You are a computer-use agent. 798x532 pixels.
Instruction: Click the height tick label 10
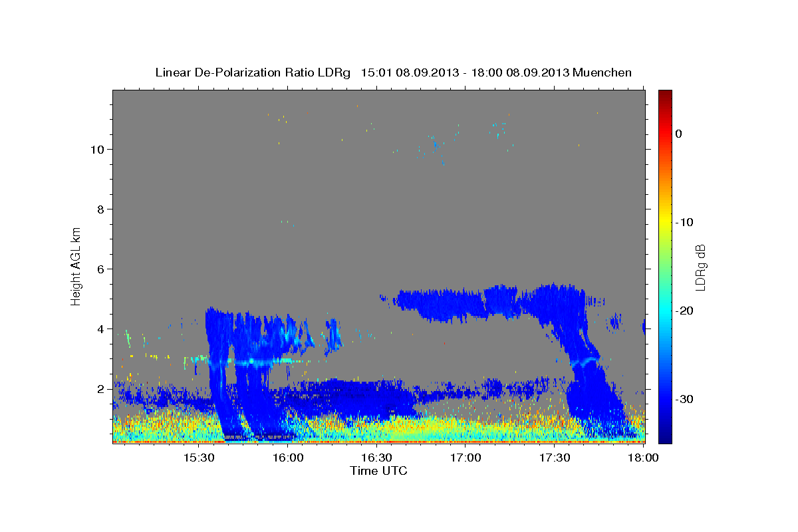coord(97,149)
